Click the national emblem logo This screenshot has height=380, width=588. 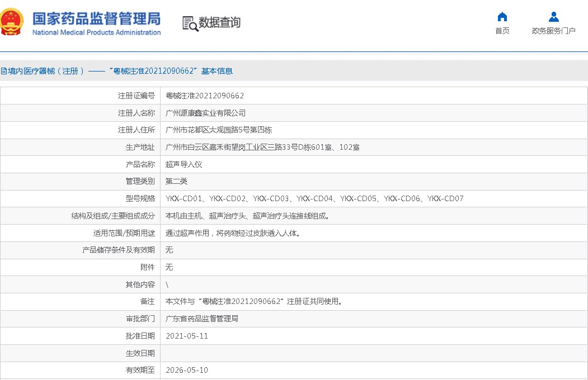coord(12,23)
